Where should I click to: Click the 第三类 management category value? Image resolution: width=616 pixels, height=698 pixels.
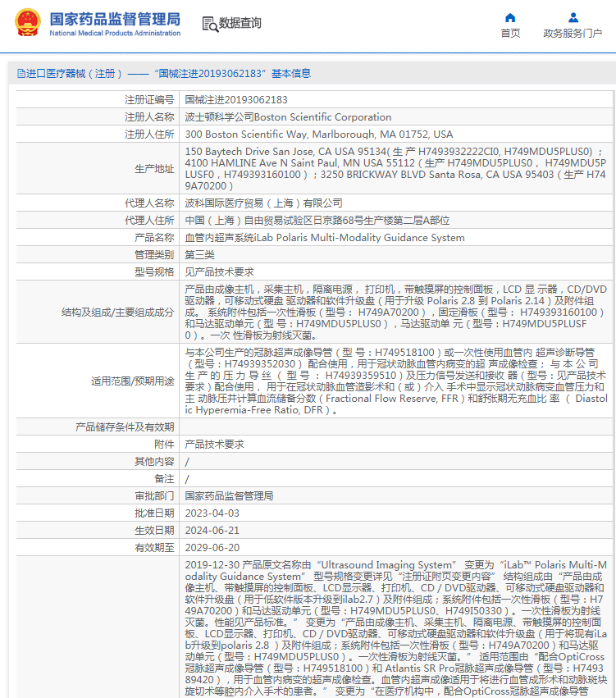200,254
